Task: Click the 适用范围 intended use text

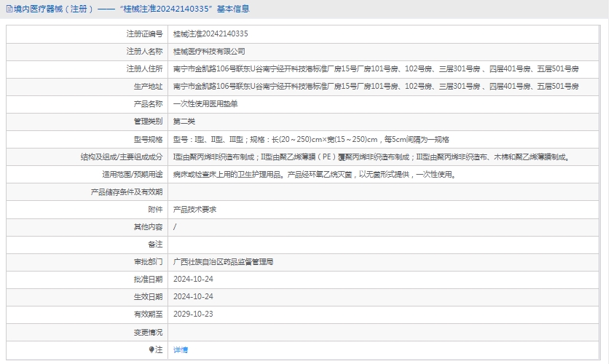Action: [316, 175]
